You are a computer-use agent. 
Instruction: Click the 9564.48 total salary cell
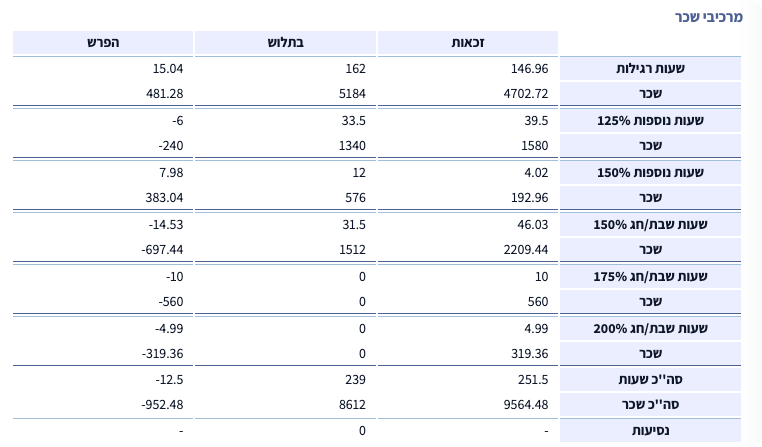tap(526, 405)
